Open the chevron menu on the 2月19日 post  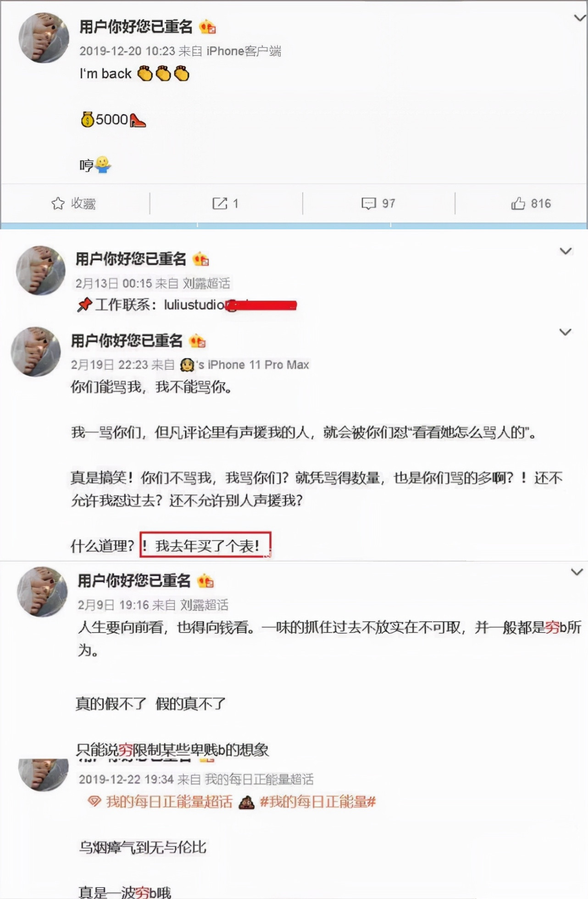tap(565, 332)
